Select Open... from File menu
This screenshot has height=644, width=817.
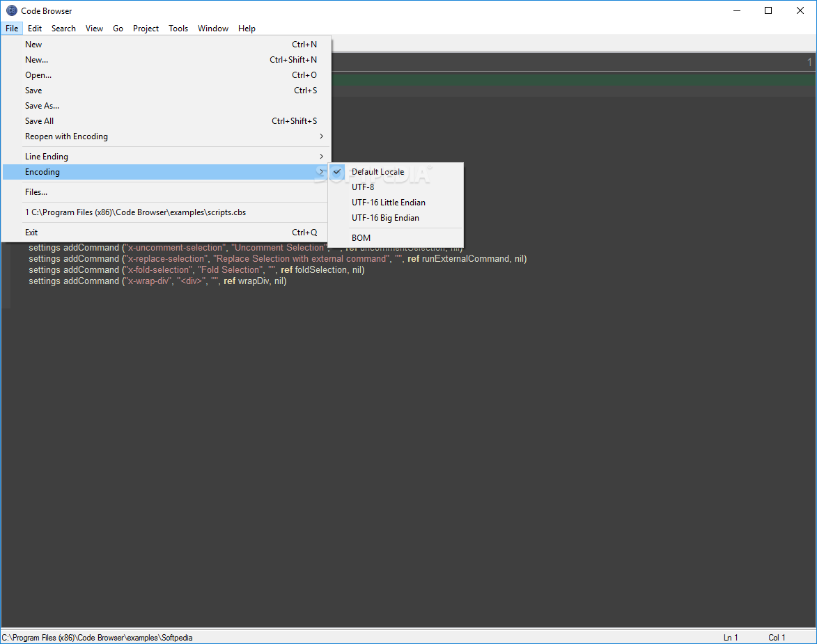166,75
